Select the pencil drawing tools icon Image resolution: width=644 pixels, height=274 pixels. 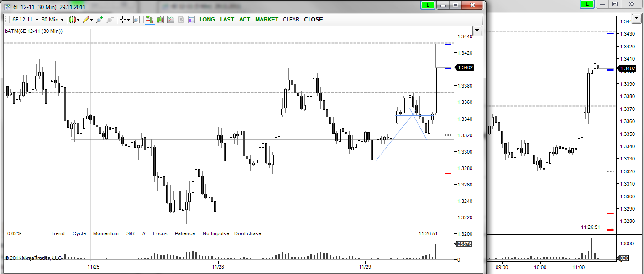point(85,20)
